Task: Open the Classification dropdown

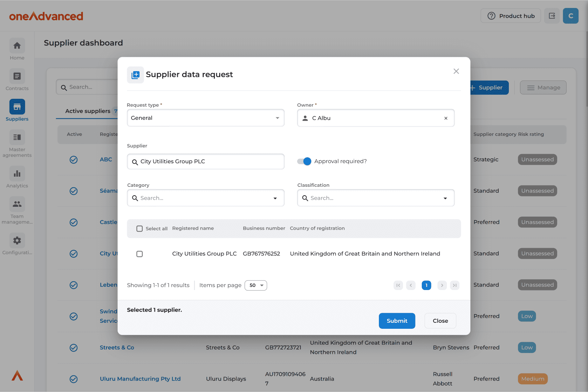Action: (376, 198)
